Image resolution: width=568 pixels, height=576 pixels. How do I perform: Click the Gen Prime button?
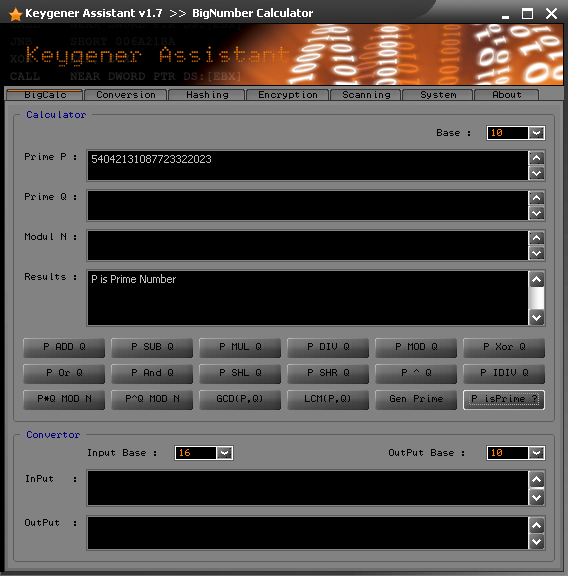(x=416, y=399)
